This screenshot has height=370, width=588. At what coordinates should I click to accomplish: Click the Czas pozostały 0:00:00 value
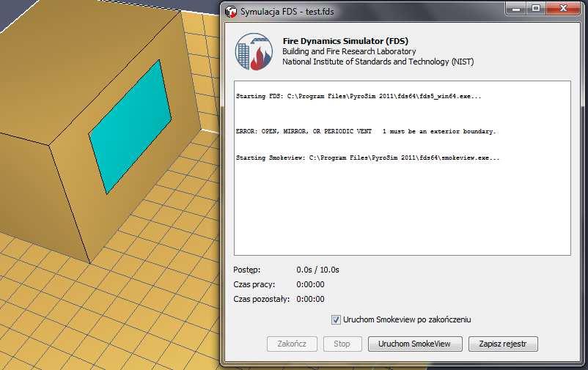coord(310,299)
